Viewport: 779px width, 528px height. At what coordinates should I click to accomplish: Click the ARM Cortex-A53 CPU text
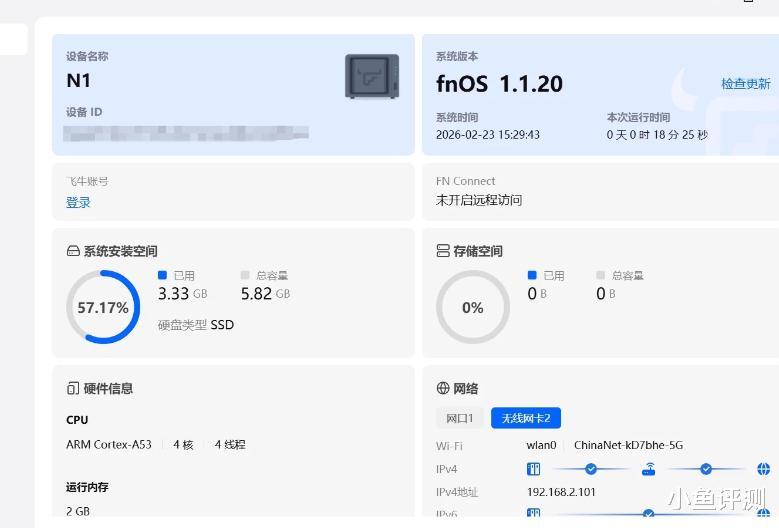109,445
